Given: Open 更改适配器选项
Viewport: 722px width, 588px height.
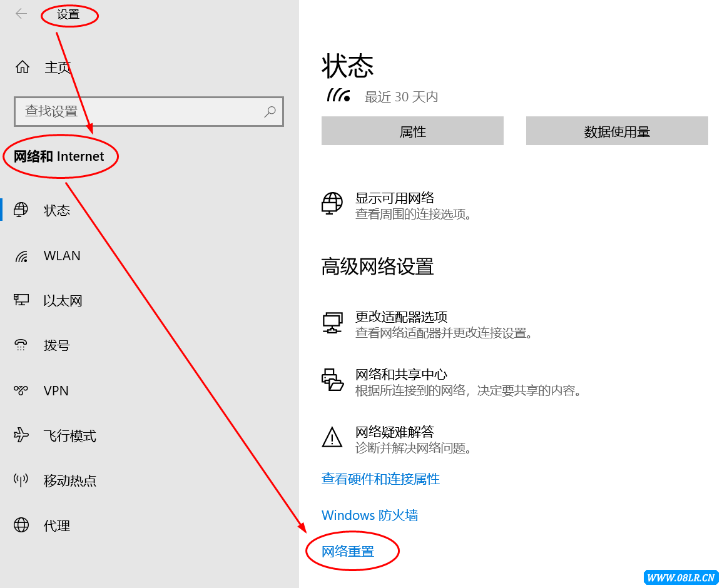Looking at the screenshot, I should pyautogui.click(x=401, y=317).
